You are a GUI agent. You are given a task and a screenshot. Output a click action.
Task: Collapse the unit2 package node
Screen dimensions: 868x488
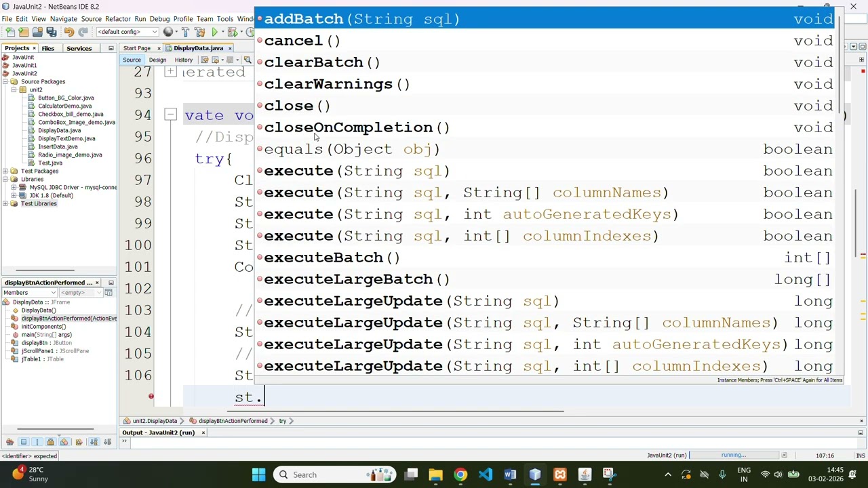[14, 89]
